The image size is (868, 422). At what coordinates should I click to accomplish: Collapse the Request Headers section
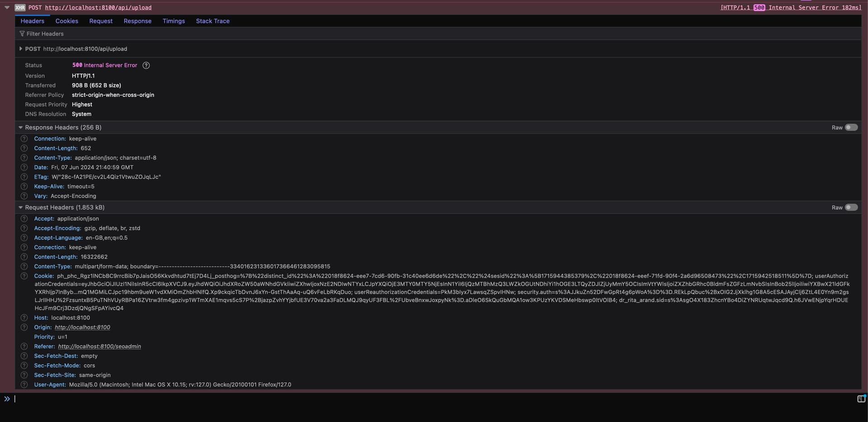coord(21,207)
